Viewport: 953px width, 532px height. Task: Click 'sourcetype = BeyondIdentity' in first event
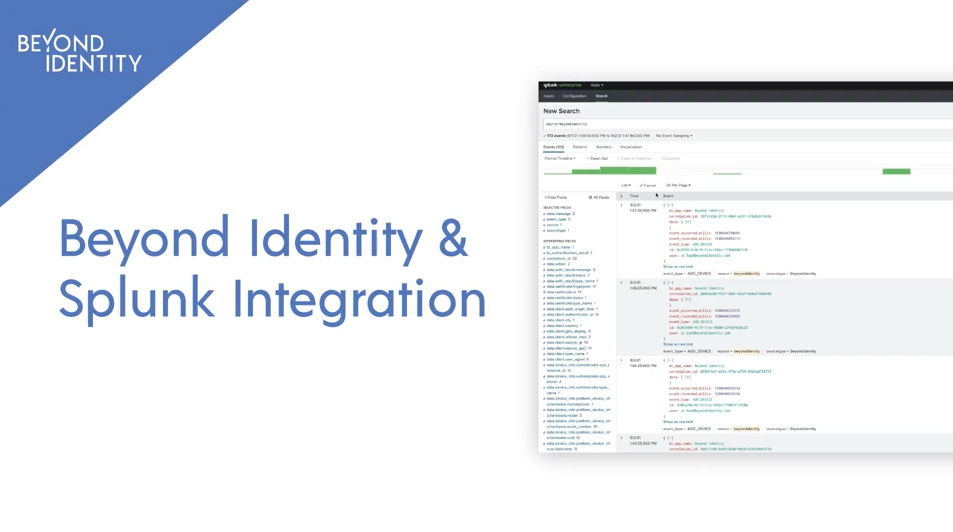[791, 274]
